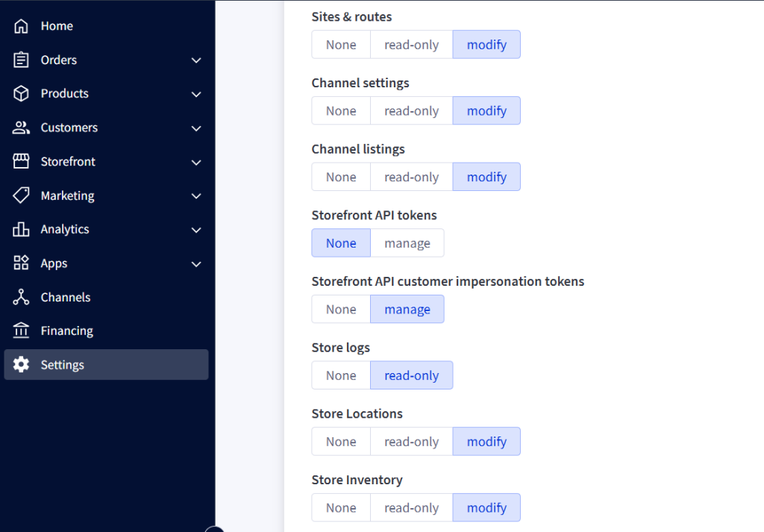Expand the Products submenu chevron
764x532 pixels.
[x=196, y=94]
